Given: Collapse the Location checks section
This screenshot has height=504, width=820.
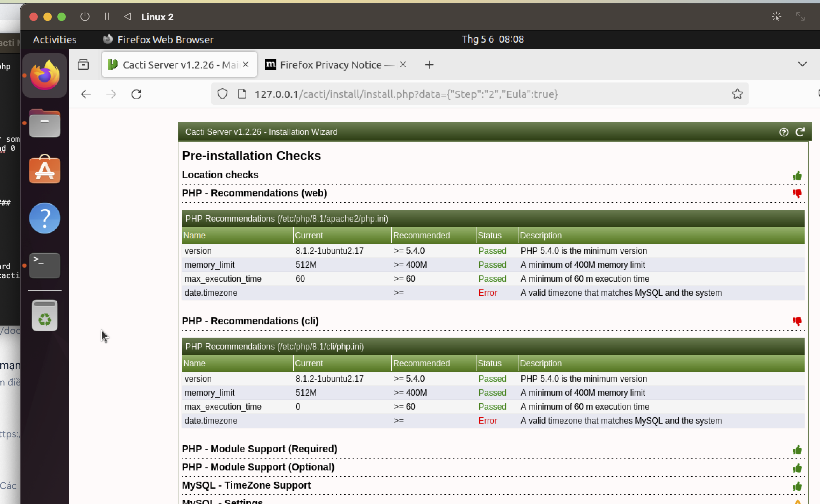Looking at the screenshot, I should click(x=220, y=175).
